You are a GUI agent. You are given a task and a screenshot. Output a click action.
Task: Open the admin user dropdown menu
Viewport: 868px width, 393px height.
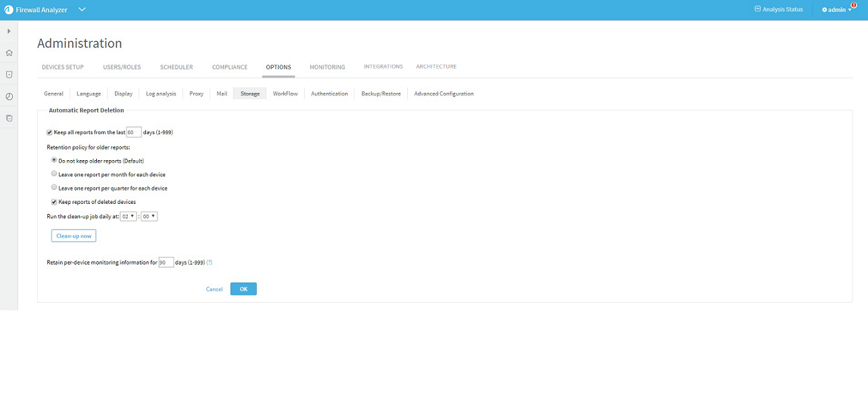[836, 10]
